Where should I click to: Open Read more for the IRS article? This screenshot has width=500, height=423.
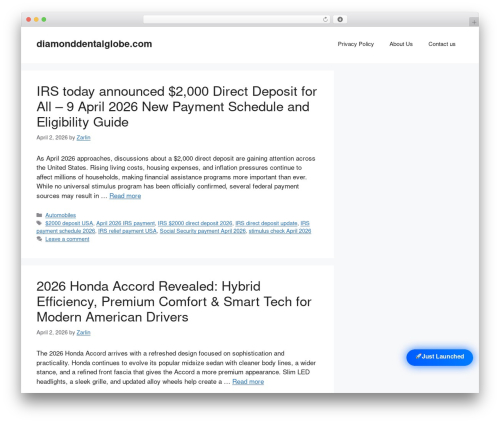pos(125,196)
